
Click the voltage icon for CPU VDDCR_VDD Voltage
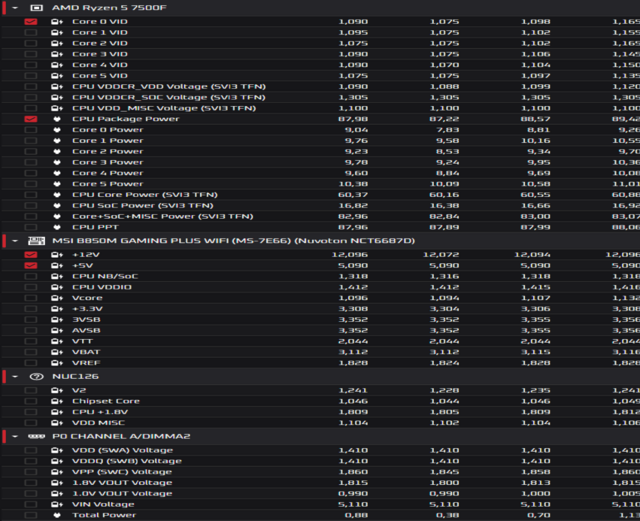[57, 87]
